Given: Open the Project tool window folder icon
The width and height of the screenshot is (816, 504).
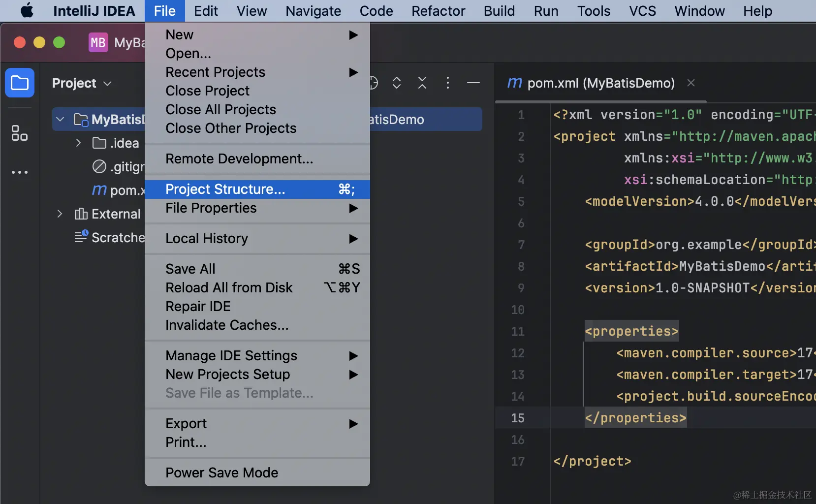Looking at the screenshot, I should tap(20, 83).
